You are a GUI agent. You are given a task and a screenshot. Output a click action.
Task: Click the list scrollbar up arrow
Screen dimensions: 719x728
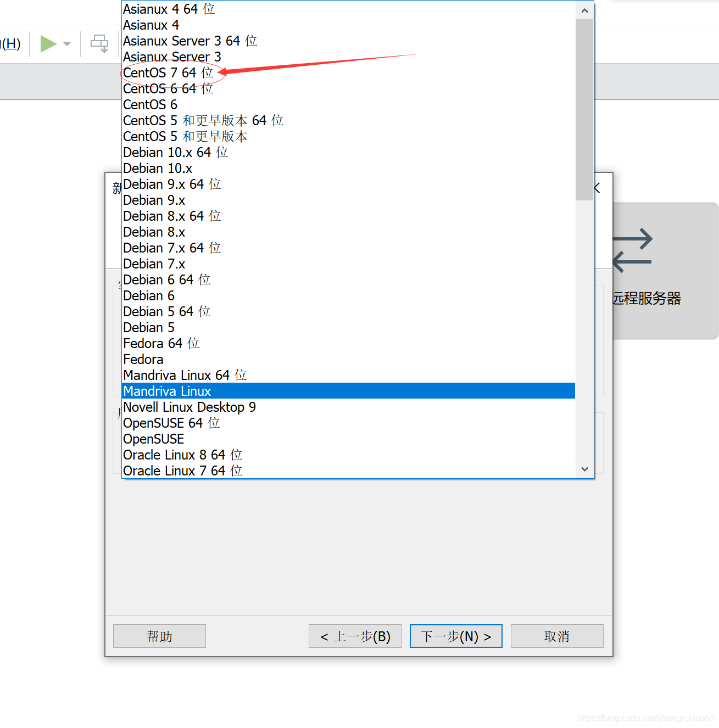584,10
